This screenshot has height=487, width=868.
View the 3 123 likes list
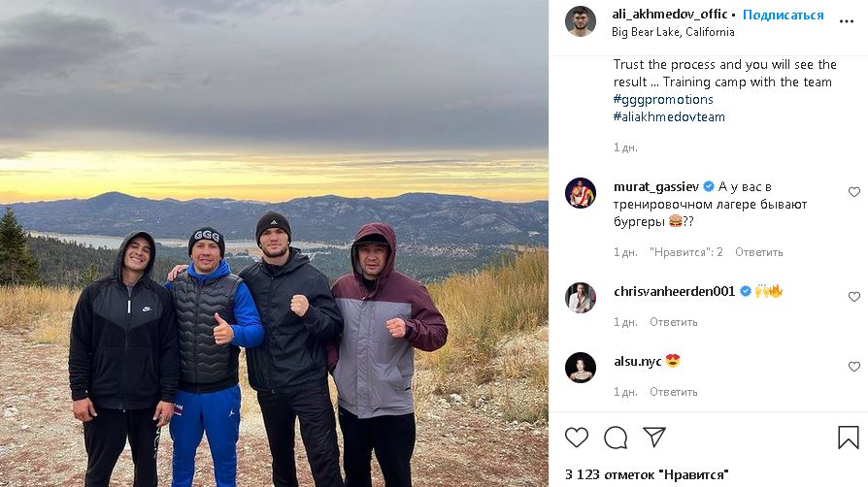(x=647, y=474)
